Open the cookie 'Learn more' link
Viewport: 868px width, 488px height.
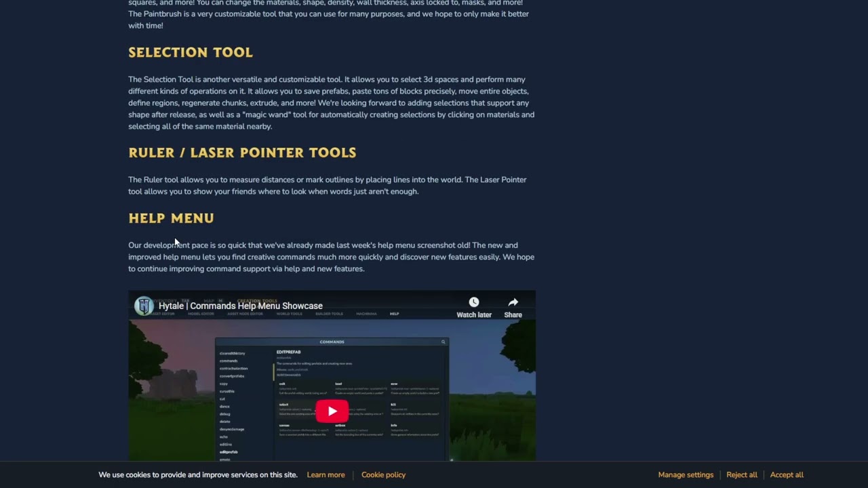click(x=325, y=475)
